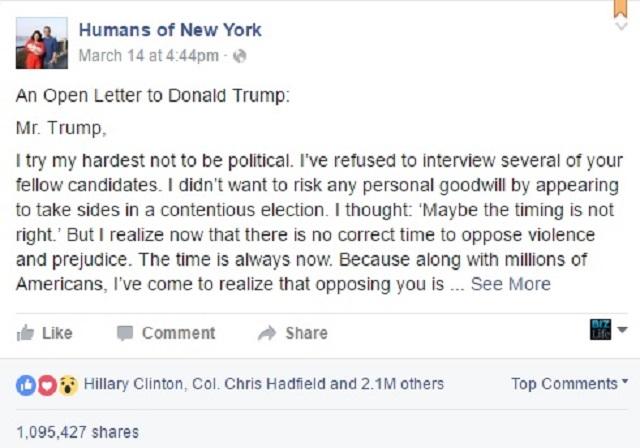The width and height of the screenshot is (640, 448).
Task: Click the Comment speech bubble icon
Action: tap(125, 333)
